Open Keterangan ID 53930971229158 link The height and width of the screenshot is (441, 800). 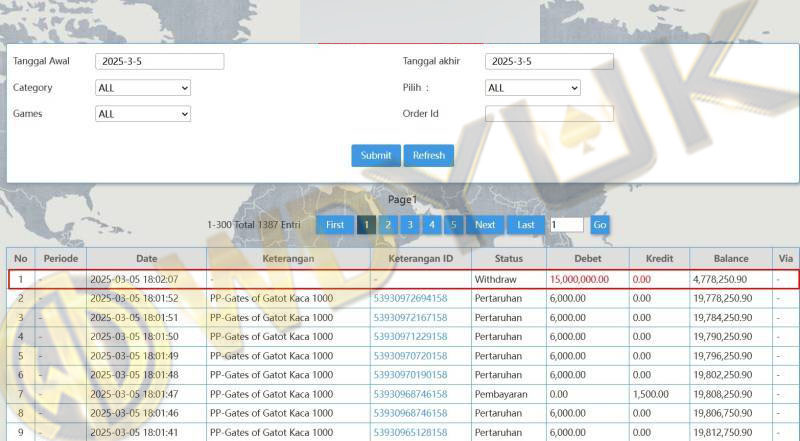[x=410, y=336]
